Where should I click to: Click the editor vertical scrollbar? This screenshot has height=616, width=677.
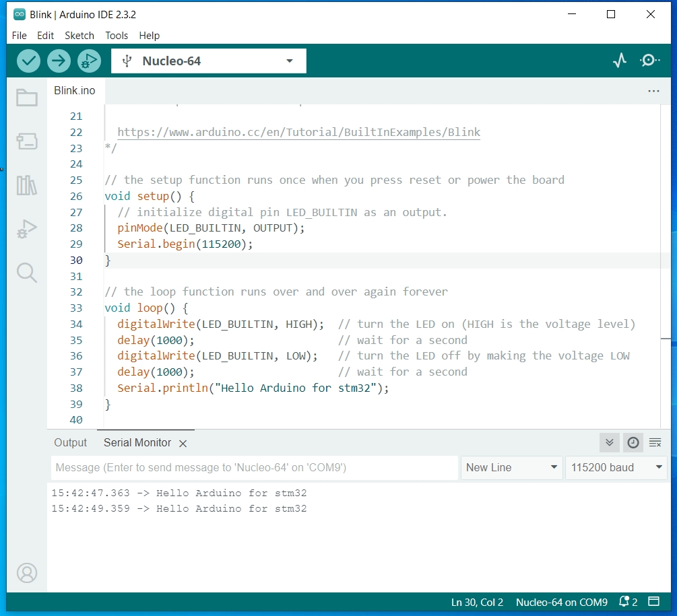tap(666, 266)
